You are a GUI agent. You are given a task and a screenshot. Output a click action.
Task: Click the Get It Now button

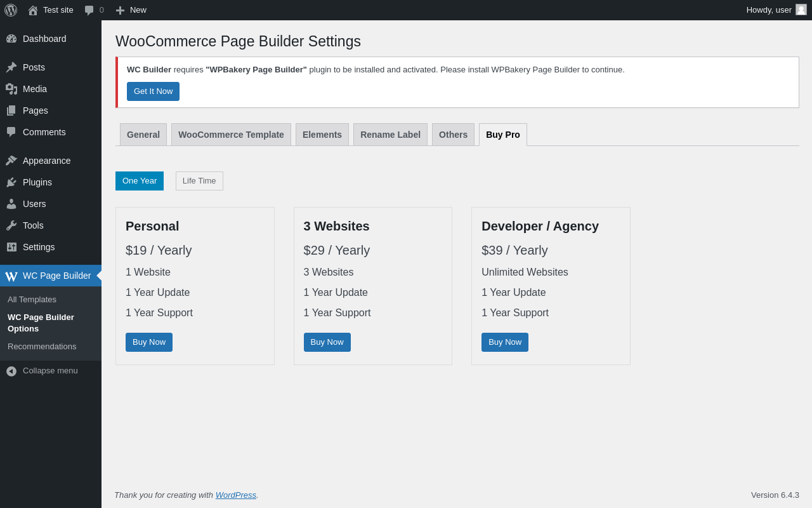click(x=153, y=91)
